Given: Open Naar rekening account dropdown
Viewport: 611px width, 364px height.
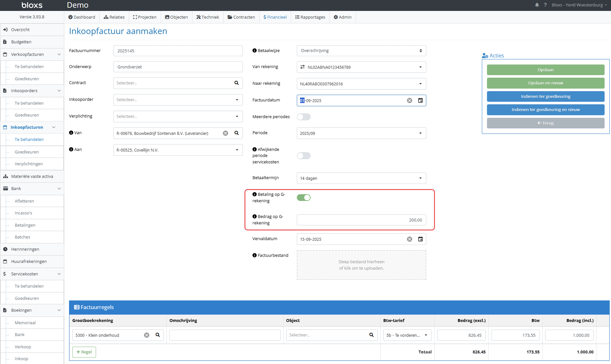Looking at the screenshot, I should click(x=361, y=84).
